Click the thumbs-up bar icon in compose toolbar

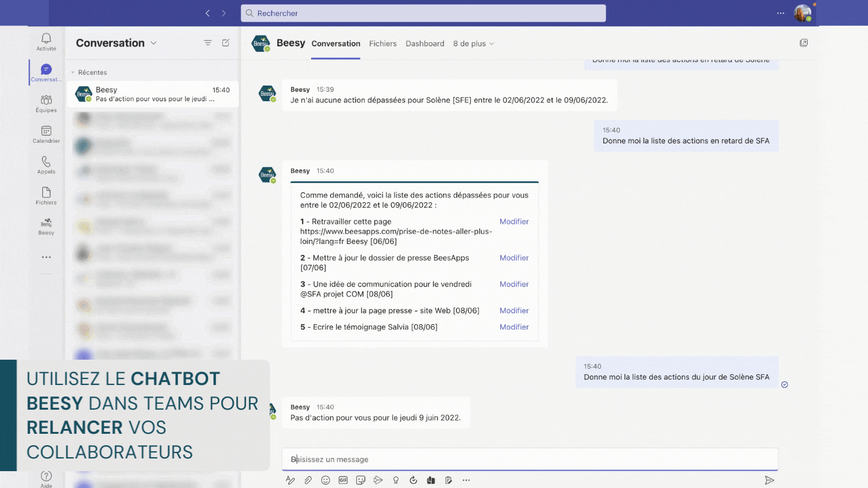tap(430, 480)
